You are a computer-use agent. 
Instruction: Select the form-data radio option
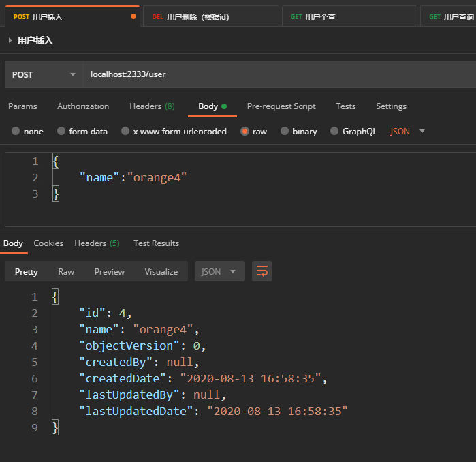pyautogui.click(x=61, y=132)
